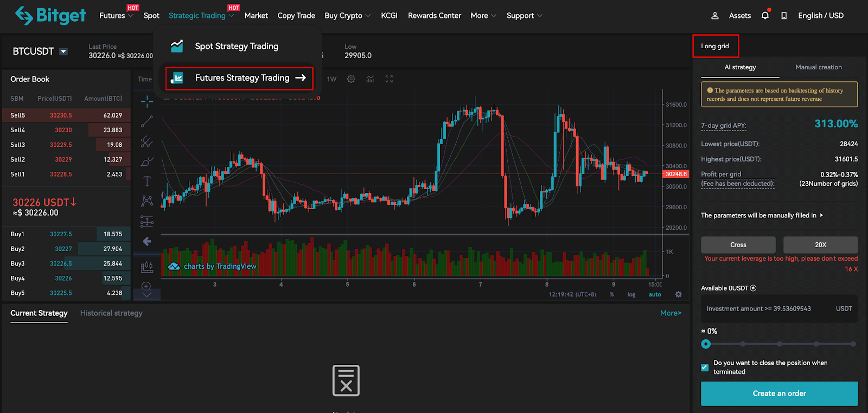Open Assets in the header

[x=739, y=16]
